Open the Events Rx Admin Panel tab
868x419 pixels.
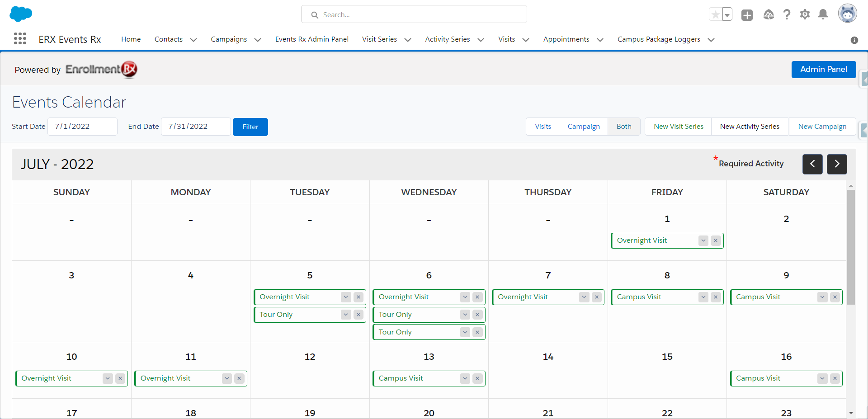pyautogui.click(x=311, y=39)
